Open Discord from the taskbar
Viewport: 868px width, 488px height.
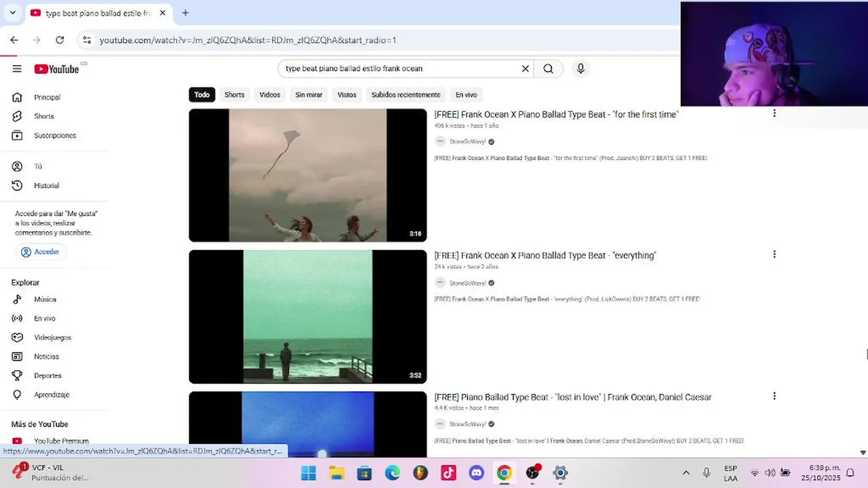pyautogui.click(x=477, y=472)
